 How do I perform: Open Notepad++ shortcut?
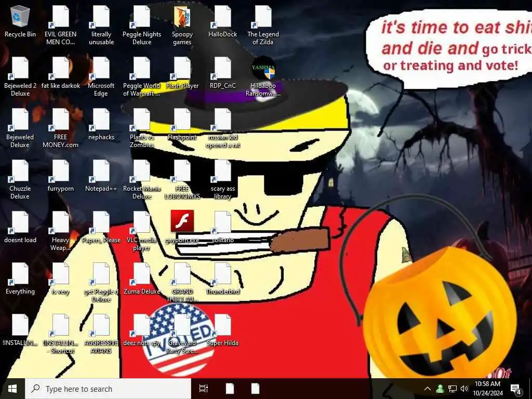tap(101, 176)
